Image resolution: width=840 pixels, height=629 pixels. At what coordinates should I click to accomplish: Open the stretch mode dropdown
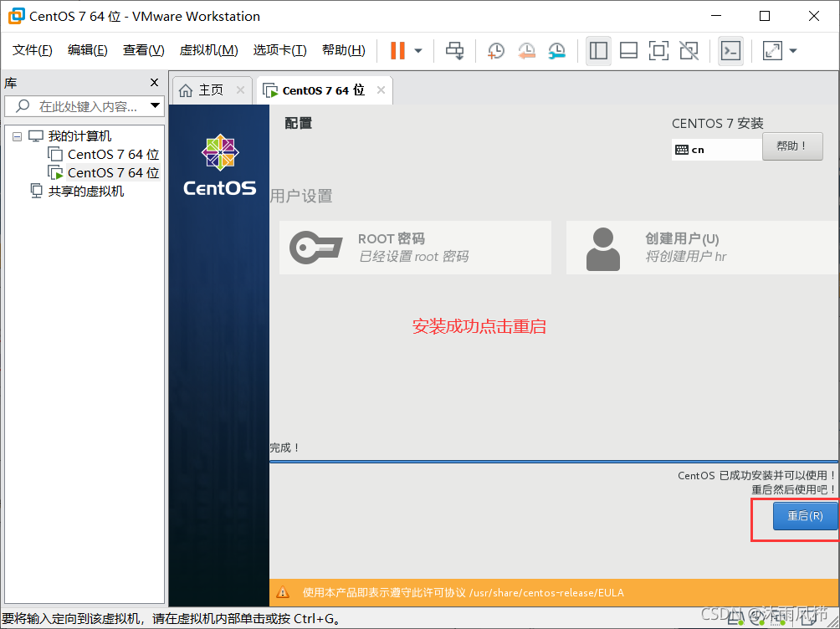[x=791, y=51]
